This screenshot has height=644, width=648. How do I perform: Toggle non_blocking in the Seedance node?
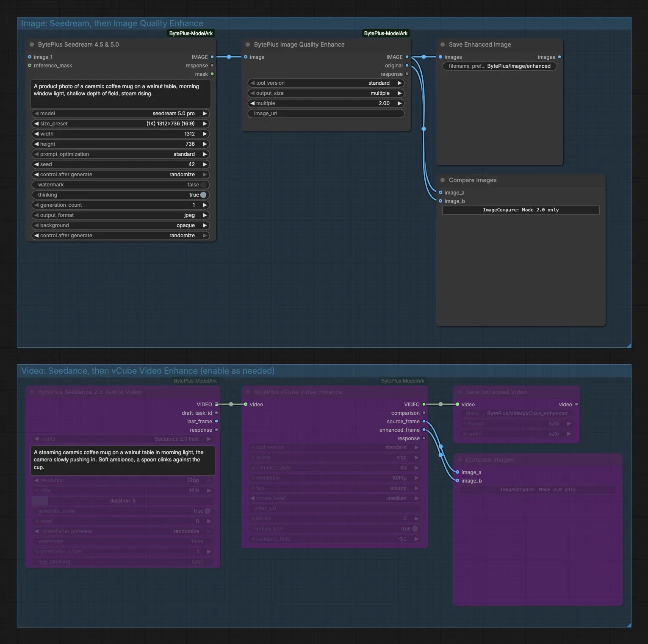pos(123,562)
